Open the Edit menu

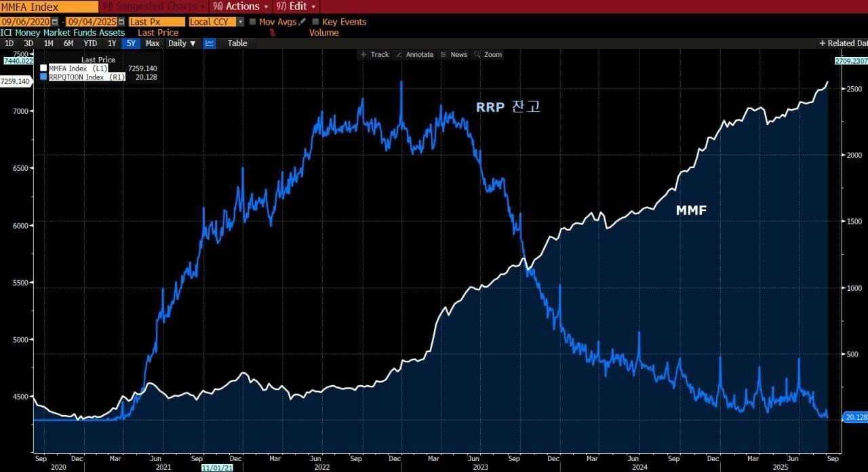point(295,6)
